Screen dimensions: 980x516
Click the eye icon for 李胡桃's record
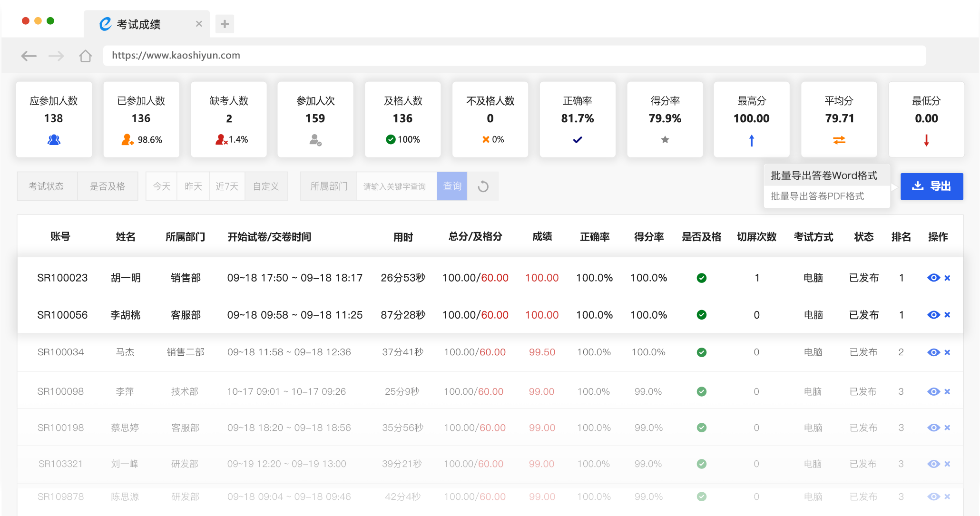pyautogui.click(x=933, y=315)
